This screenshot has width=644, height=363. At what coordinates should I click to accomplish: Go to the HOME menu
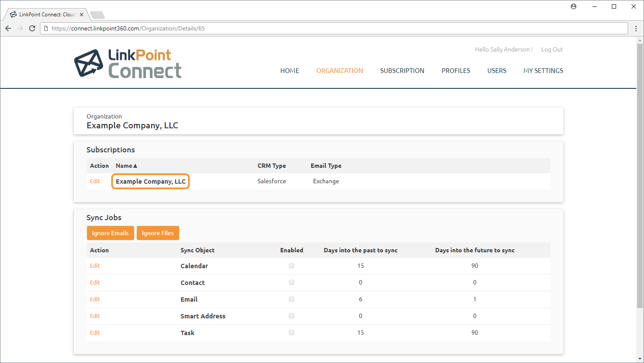290,71
